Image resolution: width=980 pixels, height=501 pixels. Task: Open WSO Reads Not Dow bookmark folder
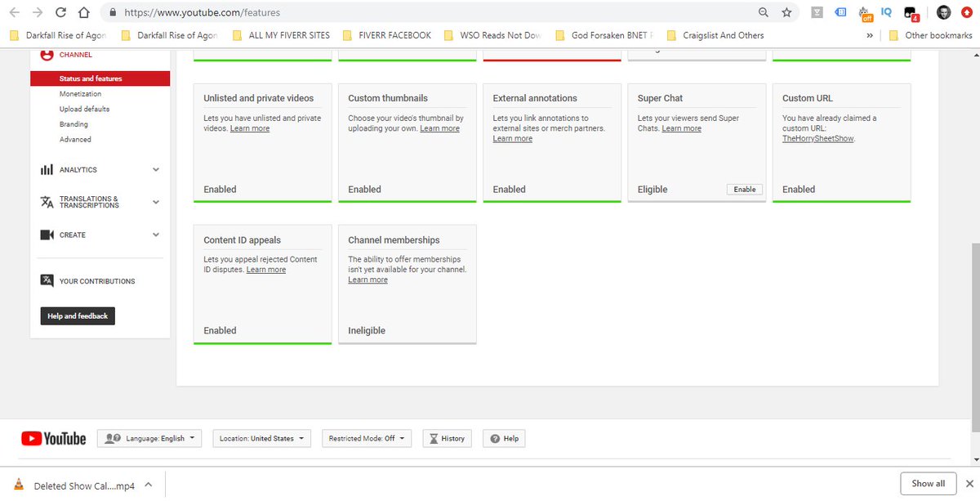tap(494, 35)
